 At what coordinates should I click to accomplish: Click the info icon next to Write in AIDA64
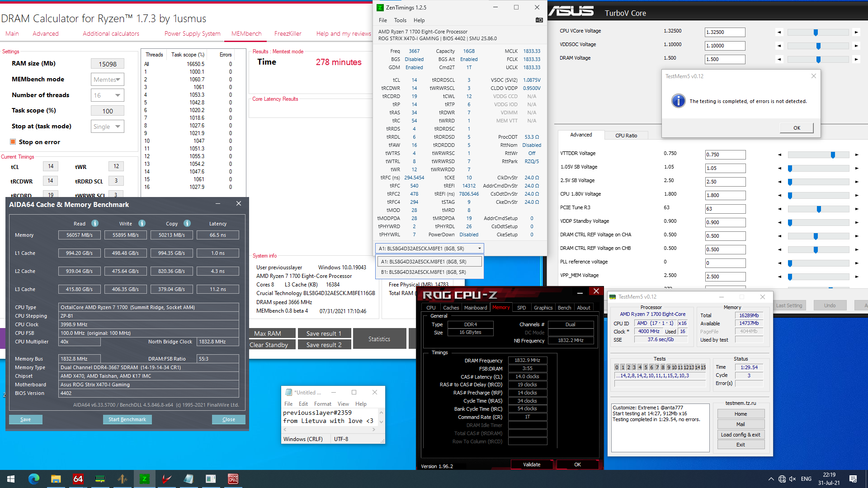(142, 223)
